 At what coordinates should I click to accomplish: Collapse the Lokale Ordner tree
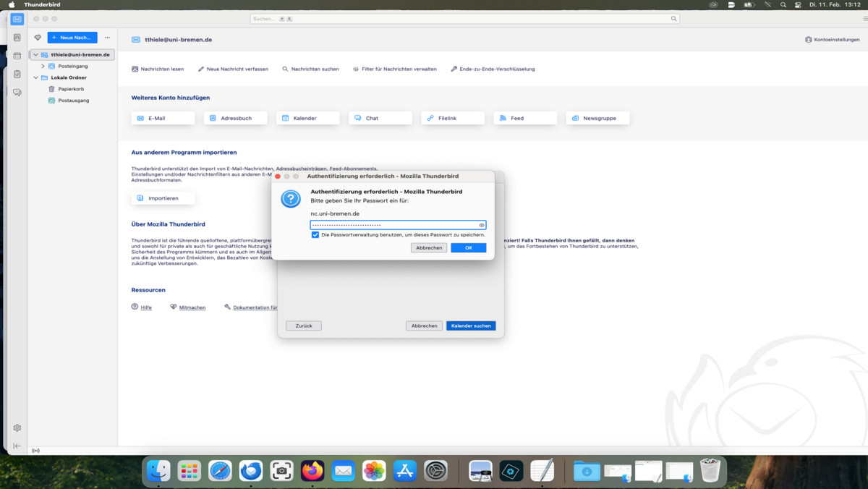coord(35,77)
